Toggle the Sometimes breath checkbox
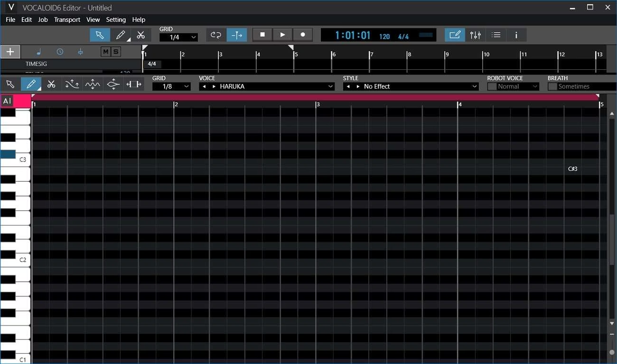The image size is (617, 364). point(552,86)
